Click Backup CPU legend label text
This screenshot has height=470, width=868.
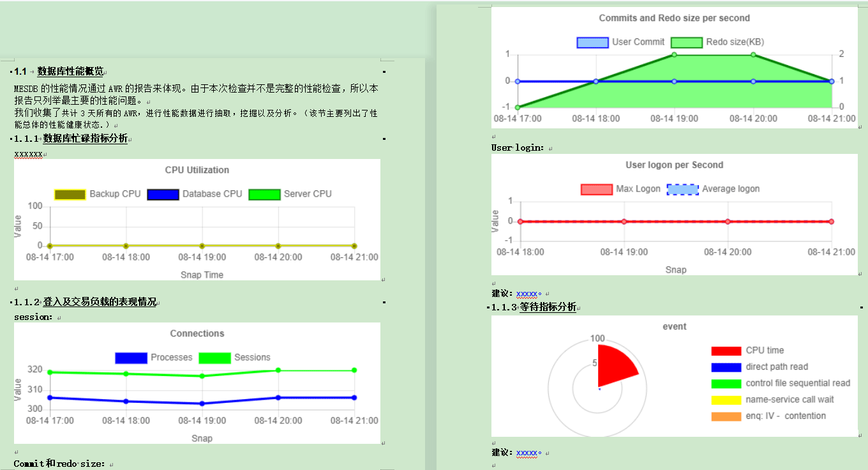pos(115,194)
